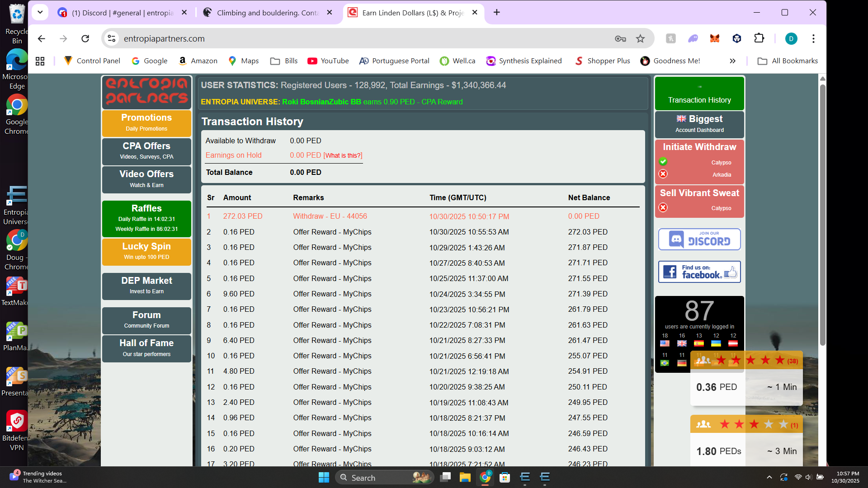868x488 pixels.
Task: Click the bookmark star icon in address bar
Action: pos(640,39)
